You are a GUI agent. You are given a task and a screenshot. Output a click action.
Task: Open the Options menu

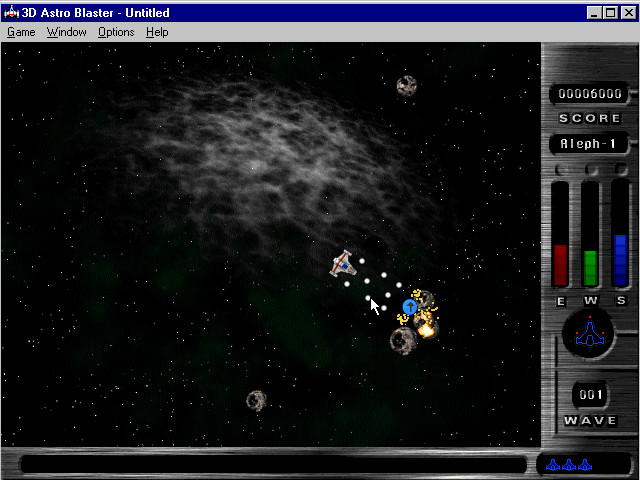click(x=116, y=32)
